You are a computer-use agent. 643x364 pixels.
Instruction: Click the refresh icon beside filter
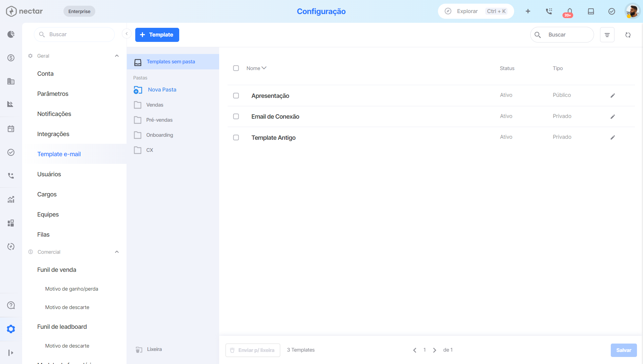tap(628, 35)
